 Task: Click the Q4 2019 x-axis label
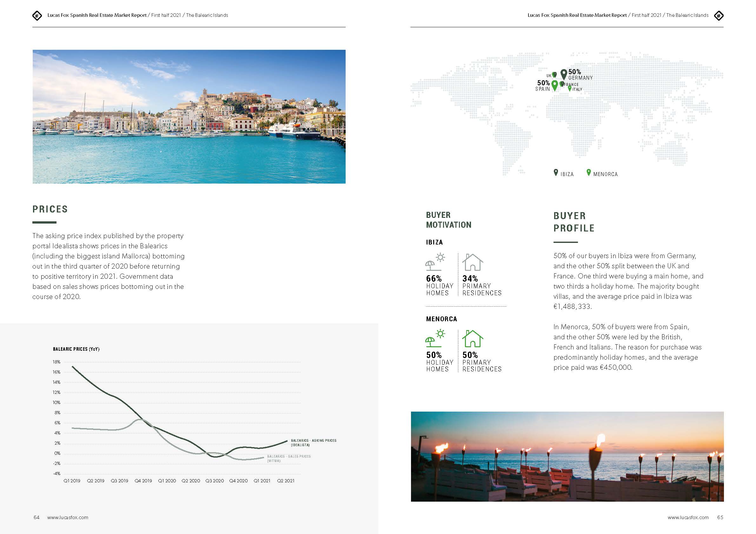coord(143,481)
